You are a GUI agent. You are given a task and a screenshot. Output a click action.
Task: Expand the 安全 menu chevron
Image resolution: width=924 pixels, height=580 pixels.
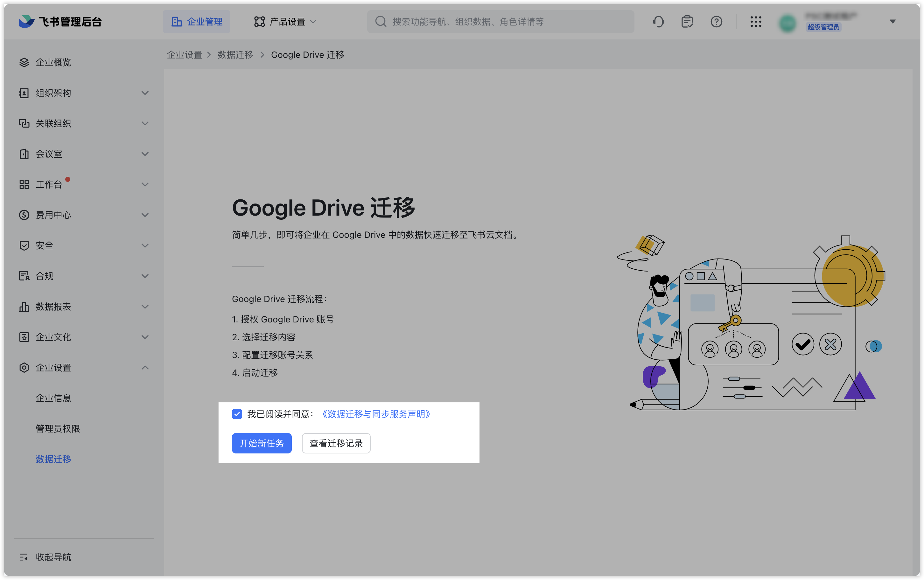(x=145, y=245)
